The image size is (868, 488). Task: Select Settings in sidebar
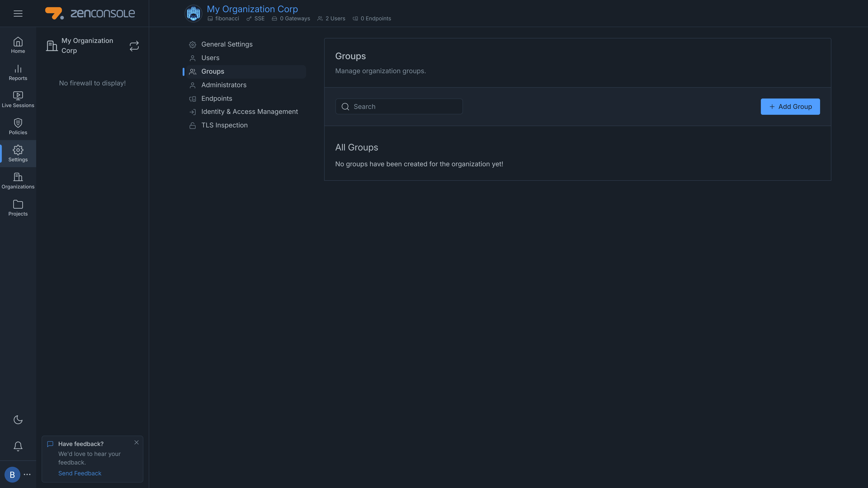(x=18, y=154)
